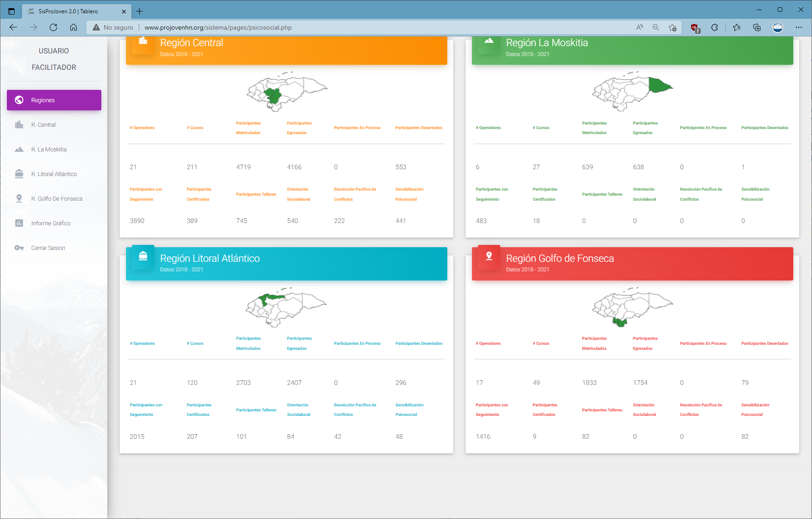Image resolution: width=812 pixels, height=519 pixels.
Task: Click the Región Litoral Atlántico header title
Action: (210, 259)
